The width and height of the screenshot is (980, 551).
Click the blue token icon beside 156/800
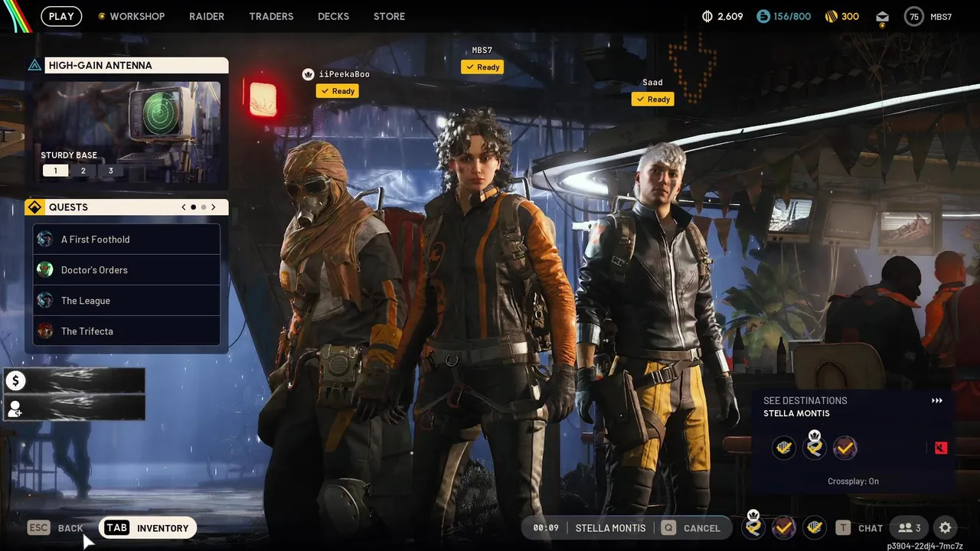(x=763, y=16)
